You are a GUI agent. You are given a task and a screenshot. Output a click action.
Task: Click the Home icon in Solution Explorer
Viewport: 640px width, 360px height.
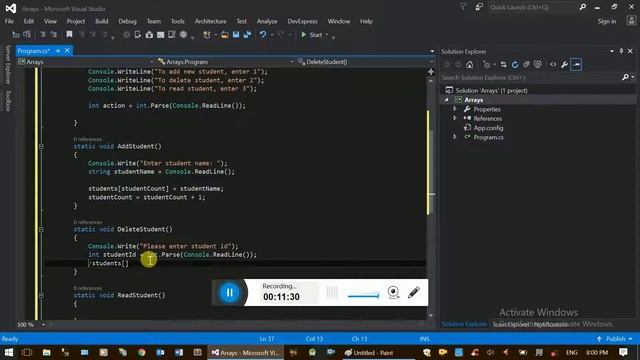pyautogui.click(x=470, y=64)
